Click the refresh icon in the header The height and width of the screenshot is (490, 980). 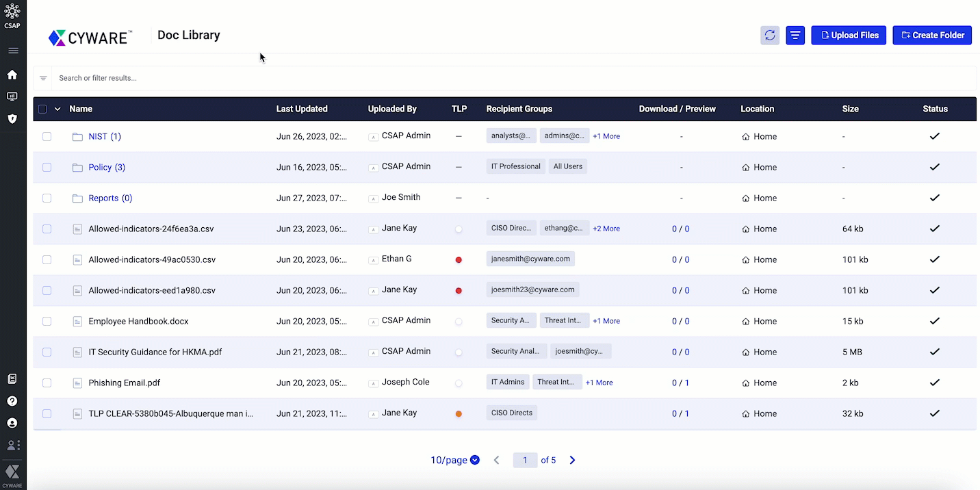[770, 36]
